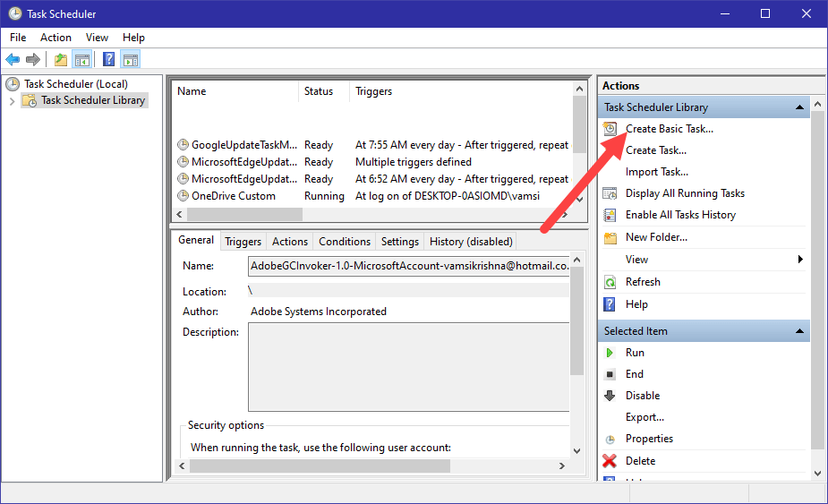Click Enable All Tasks History
This screenshot has width=828, height=504.
pyautogui.click(x=680, y=215)
